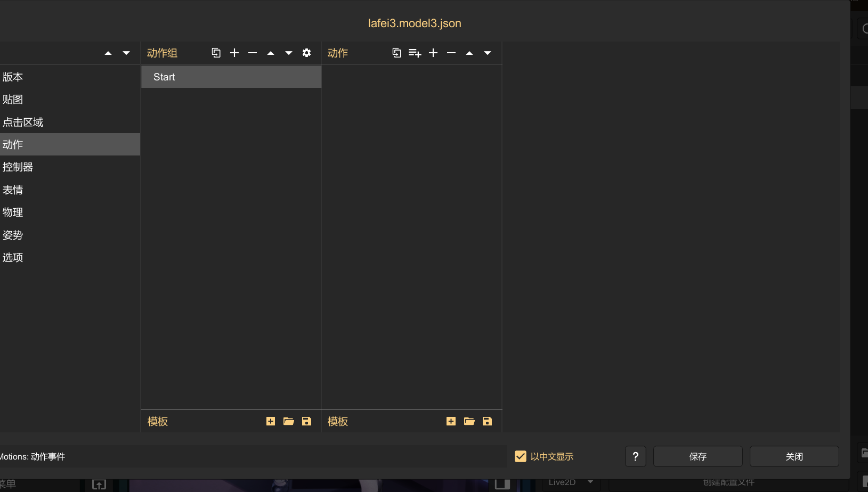
Task: Open the 表情 settings section
Action: [x=13, y=190]
